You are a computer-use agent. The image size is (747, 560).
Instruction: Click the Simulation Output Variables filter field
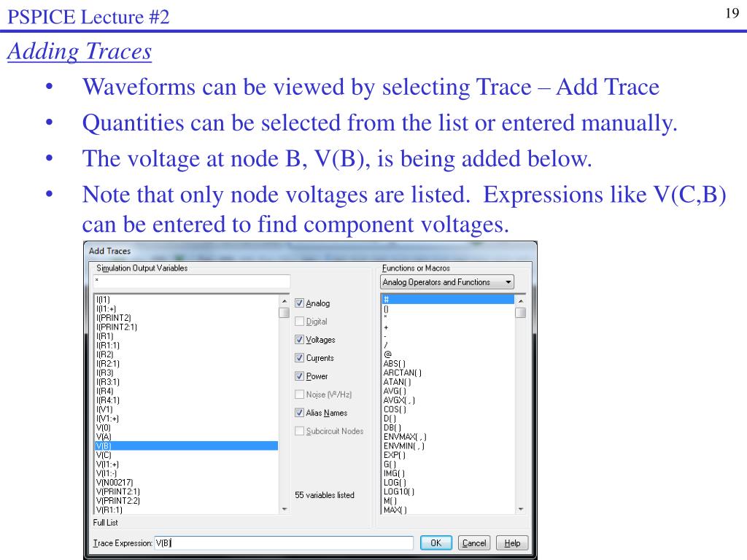point(192,281)
